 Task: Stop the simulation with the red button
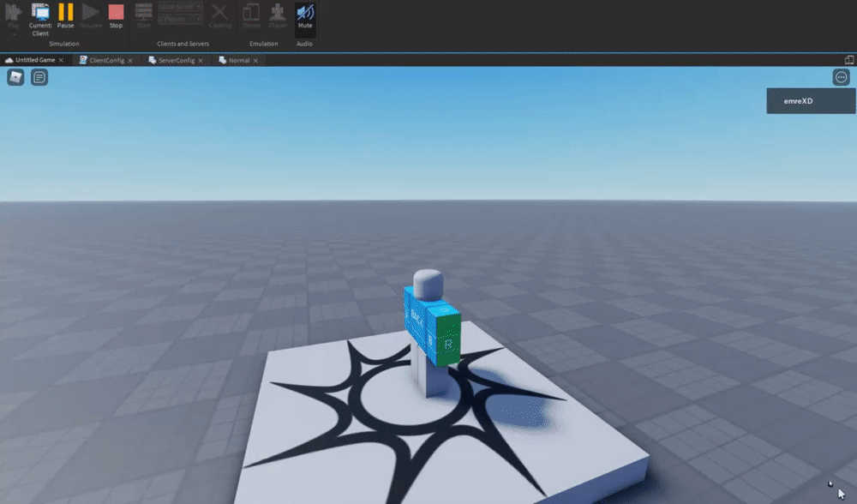click(x=116, y=15)
